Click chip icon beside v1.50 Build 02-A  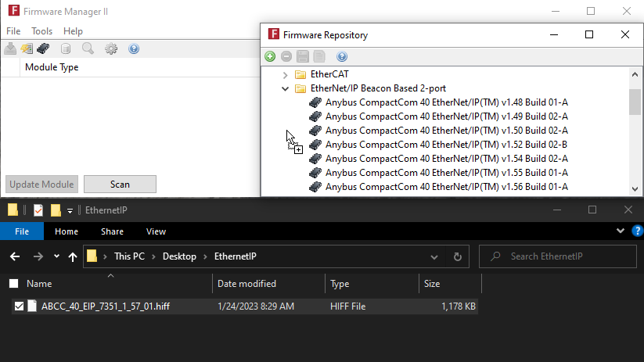315,131
